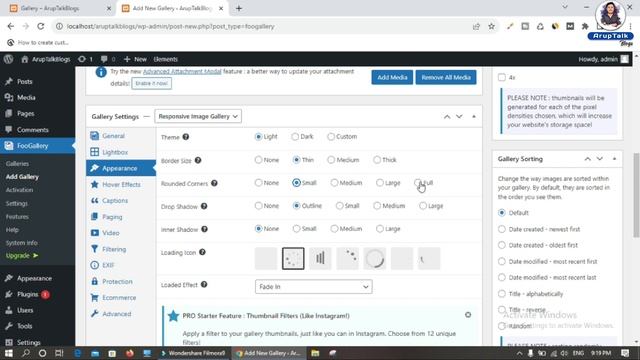640x360 pixels.
Task: Click the Appearance brush icon in gallery settings
Action: pos(95,168)
